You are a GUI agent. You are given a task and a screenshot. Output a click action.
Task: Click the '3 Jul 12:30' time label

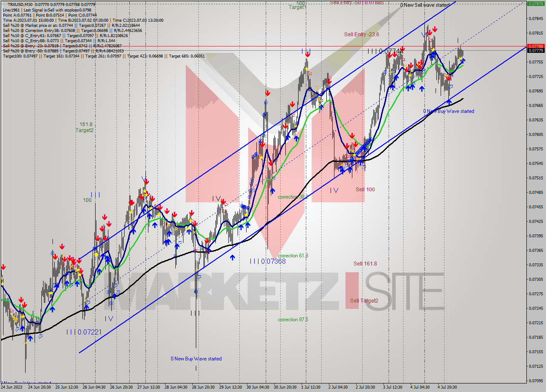point(392,387)
